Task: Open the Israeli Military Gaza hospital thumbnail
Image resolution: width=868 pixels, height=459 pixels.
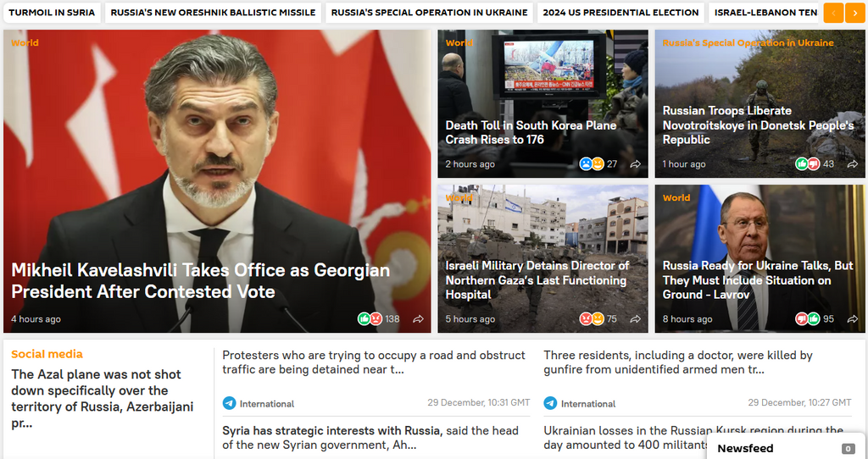Action: [542, 258]
